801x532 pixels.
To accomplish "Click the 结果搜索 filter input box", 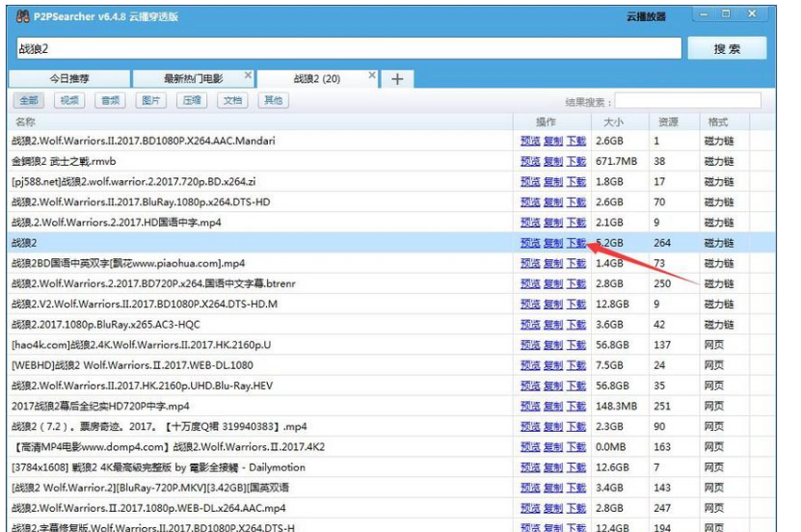I will click(687, 101).
